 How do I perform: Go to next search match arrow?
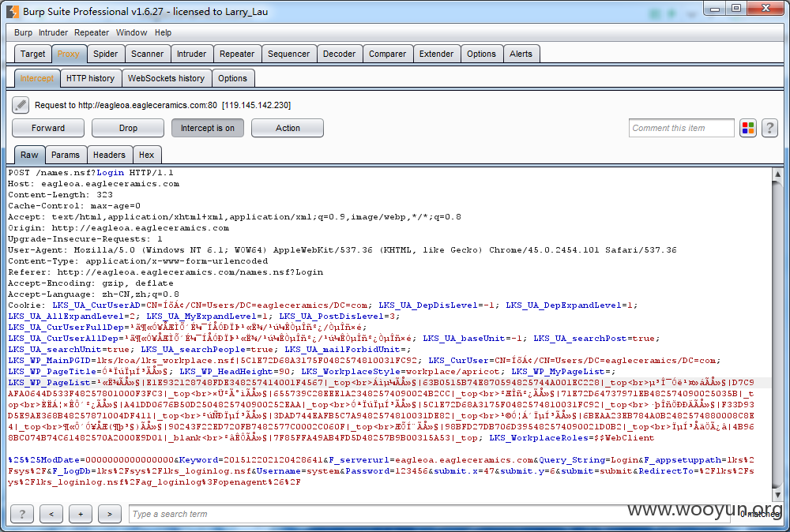pyautogui.click(x=110, y=514)
